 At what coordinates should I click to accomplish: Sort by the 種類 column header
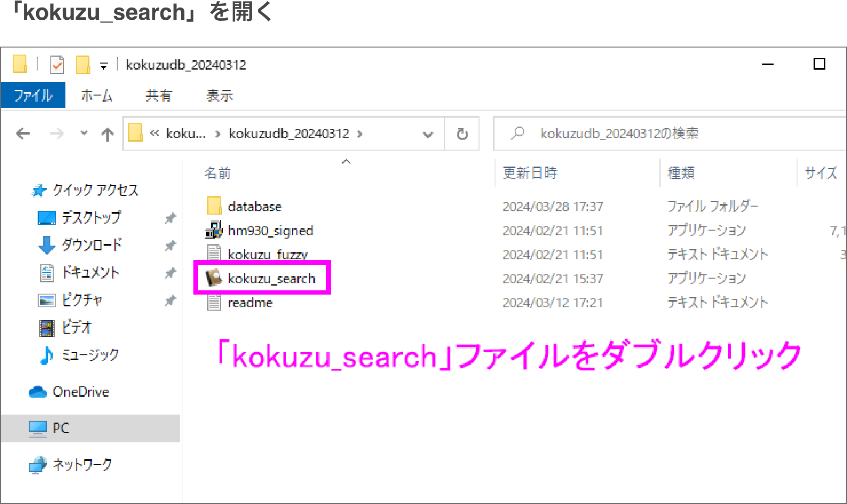(681, 173)
